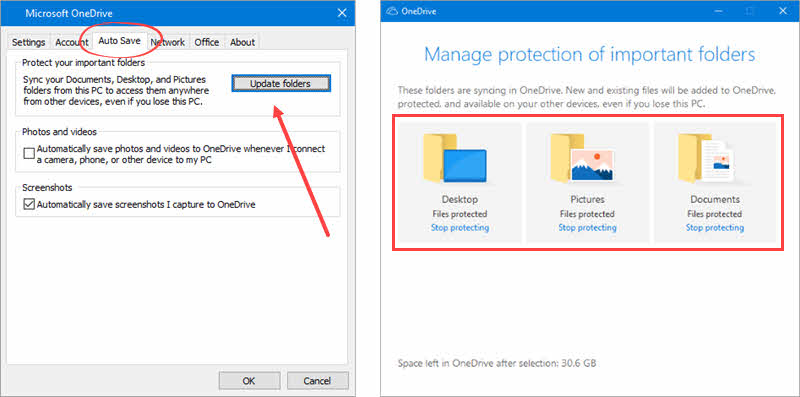This screenshot has width=800, height=397.
Task: Click the 'Photos and videos' group label
Action: [x=59, y=132]
